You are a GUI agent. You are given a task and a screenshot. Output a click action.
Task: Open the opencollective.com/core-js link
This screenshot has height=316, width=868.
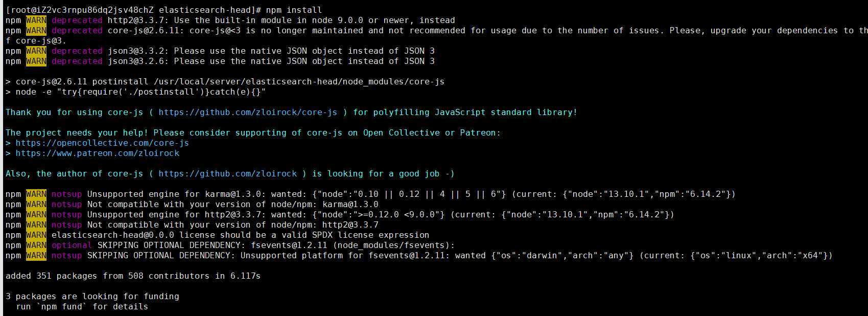pyautogui.click(x=102, y=143)
